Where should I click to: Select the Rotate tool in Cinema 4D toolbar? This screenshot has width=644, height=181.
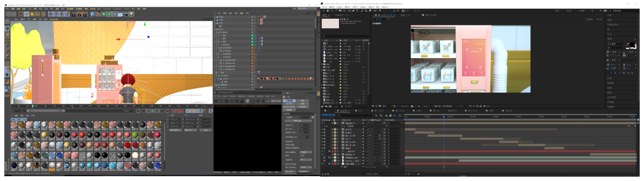click(38, 14)
